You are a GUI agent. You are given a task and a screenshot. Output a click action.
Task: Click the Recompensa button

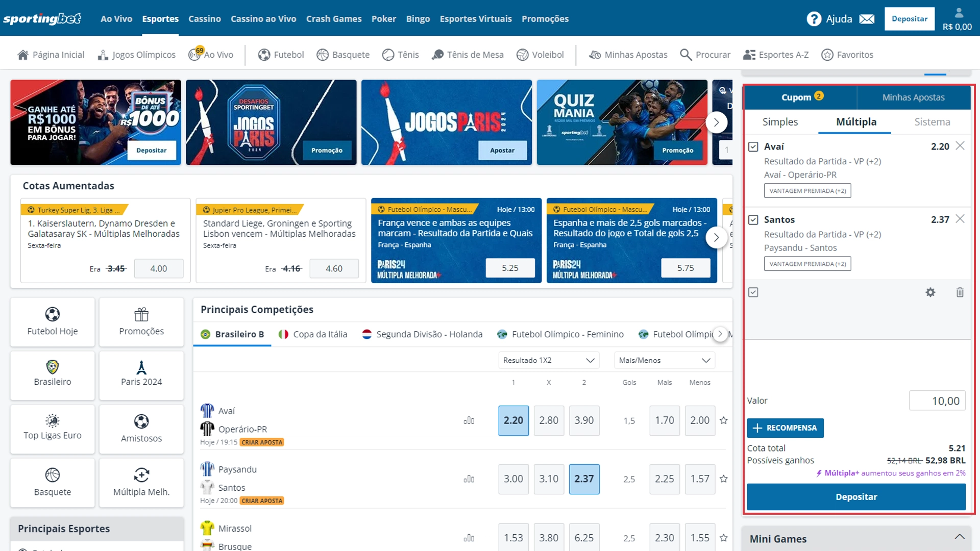click(x=785, y=428)
